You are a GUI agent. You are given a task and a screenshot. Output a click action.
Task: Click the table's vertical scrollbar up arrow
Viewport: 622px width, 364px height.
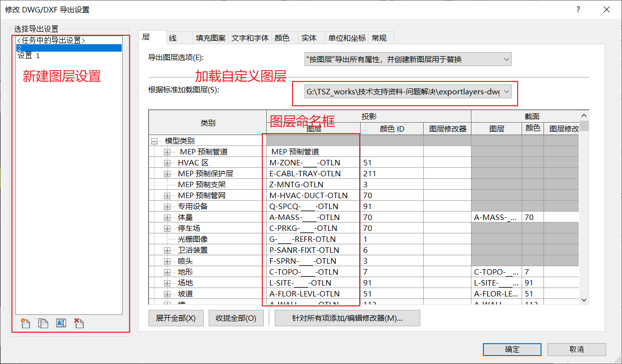coord(584,115)
